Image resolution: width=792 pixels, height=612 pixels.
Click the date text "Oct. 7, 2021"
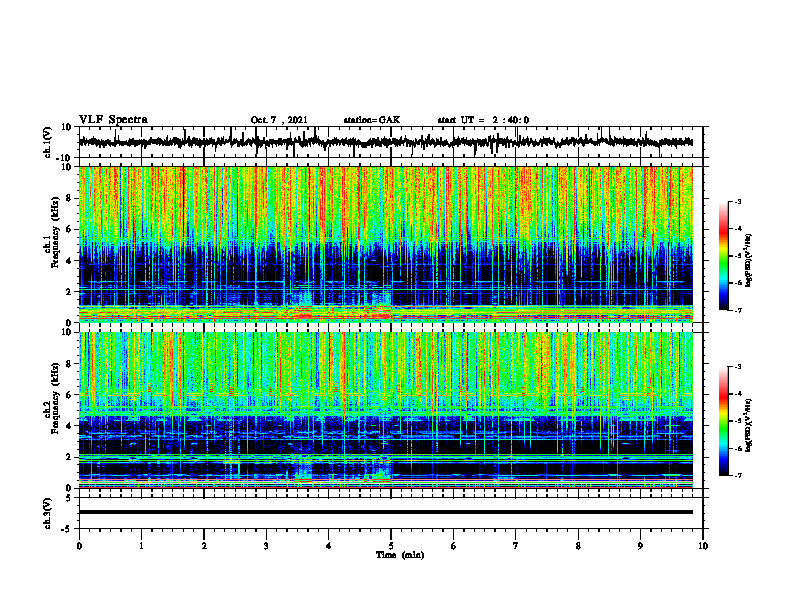tap(279, 120)
